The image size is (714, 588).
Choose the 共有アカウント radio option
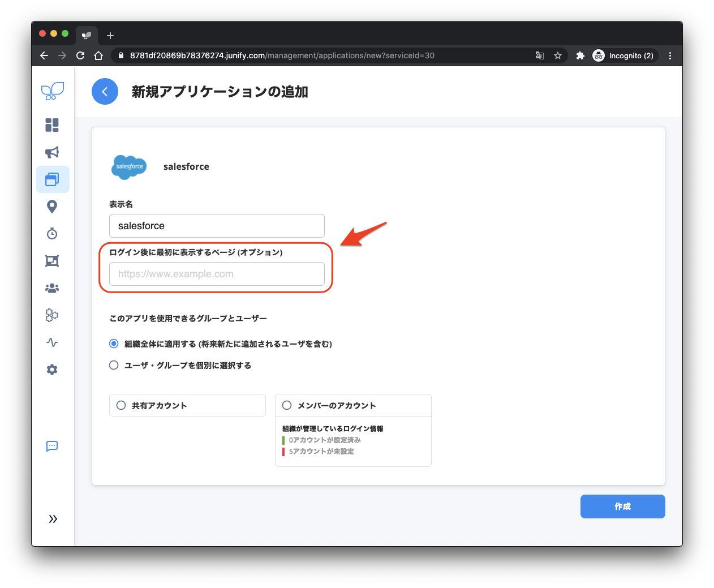pyautogui.click(x=121, y=405)
